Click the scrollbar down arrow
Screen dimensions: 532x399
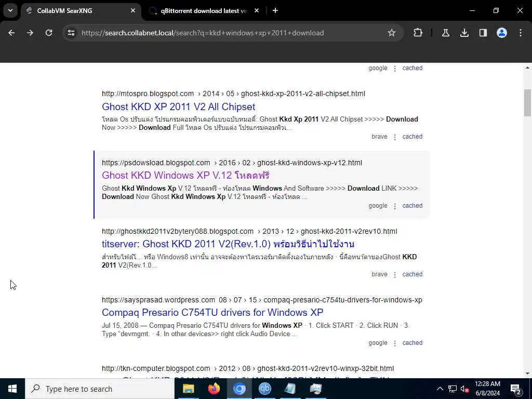coord(527,374)
